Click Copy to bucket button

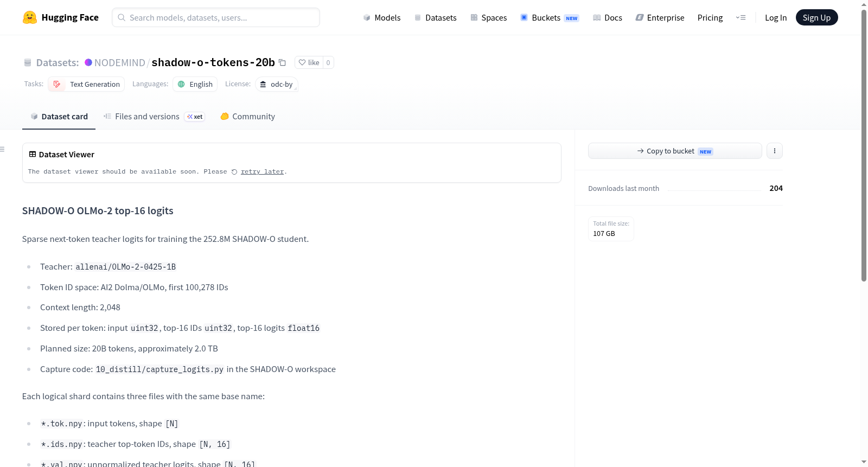675,151
